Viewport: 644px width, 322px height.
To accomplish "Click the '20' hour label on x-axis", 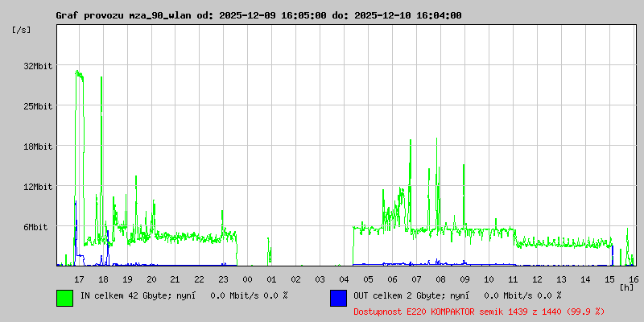I will click(151, 279).
